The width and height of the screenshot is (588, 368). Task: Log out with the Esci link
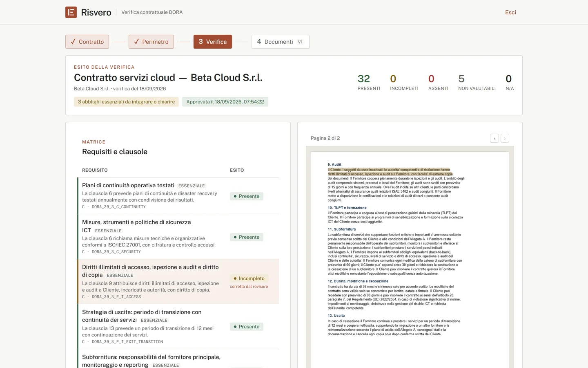[x=510, y=12]
